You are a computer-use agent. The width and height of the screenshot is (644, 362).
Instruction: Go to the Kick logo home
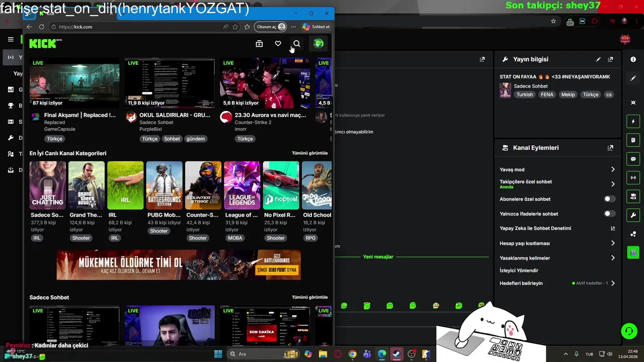(x=45, y=44)
